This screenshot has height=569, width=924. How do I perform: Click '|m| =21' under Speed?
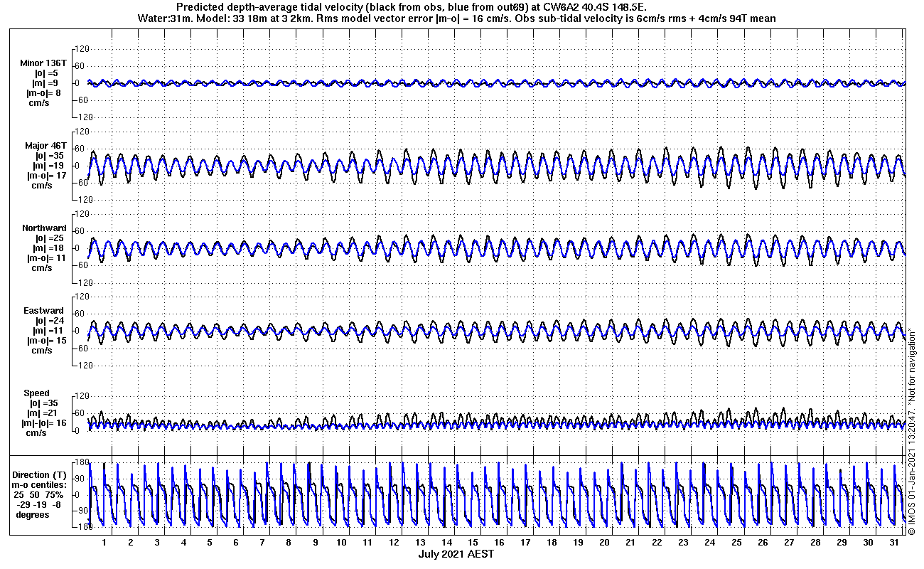coord(43,413)
